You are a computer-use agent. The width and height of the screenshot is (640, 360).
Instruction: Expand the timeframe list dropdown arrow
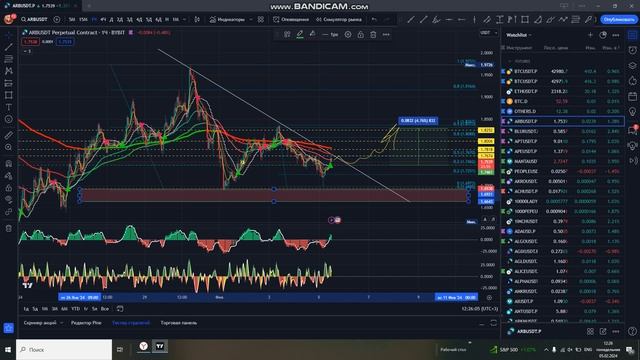[x=184, y=20]
